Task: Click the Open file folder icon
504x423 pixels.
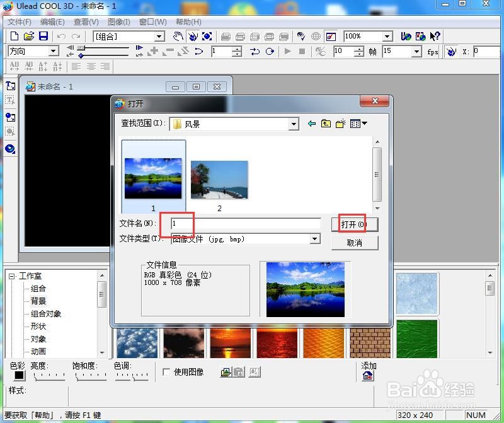Action: [x=29, y=36]
